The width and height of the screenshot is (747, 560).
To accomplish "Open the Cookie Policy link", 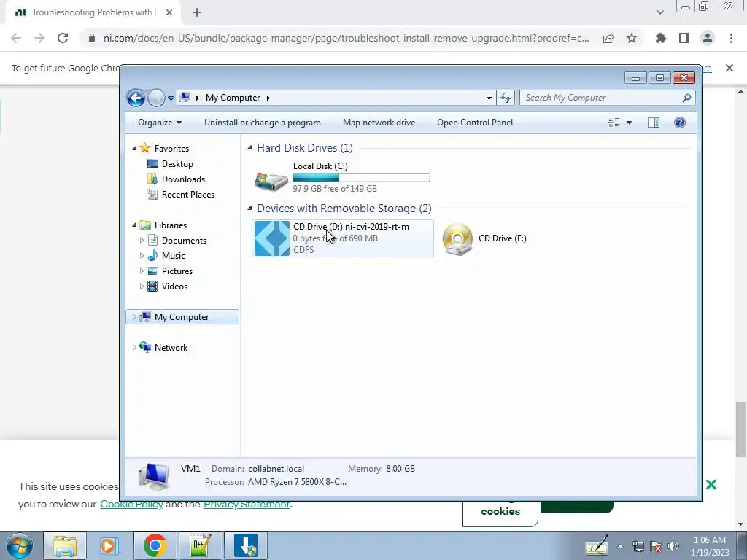I will (131, 505).
